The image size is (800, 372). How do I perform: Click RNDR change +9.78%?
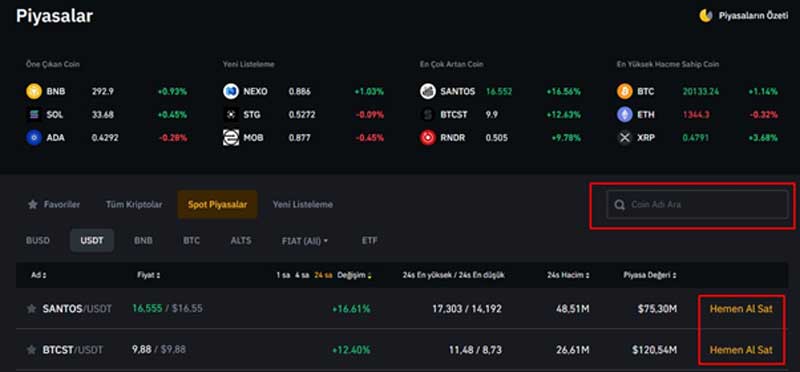(x=566, y=138)
